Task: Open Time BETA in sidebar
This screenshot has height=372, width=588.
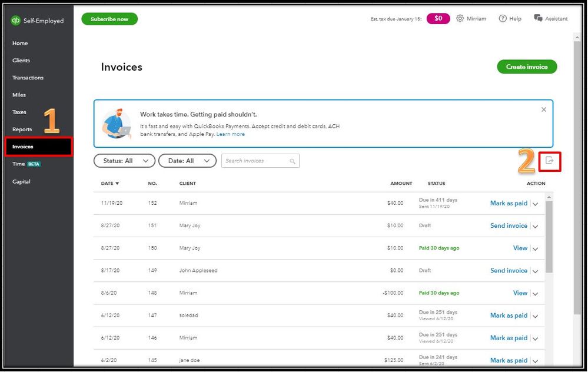Action: click(x=26, y=164)
